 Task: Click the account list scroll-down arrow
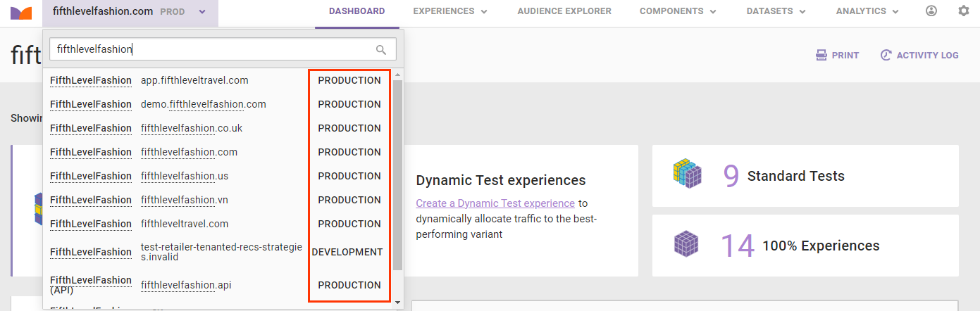point(398,303)
